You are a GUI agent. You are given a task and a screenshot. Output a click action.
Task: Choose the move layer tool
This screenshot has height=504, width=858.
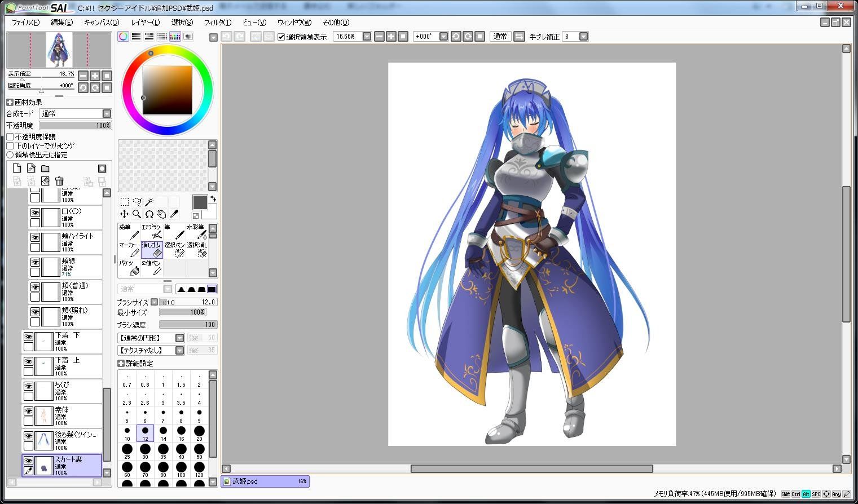(124, 214)
